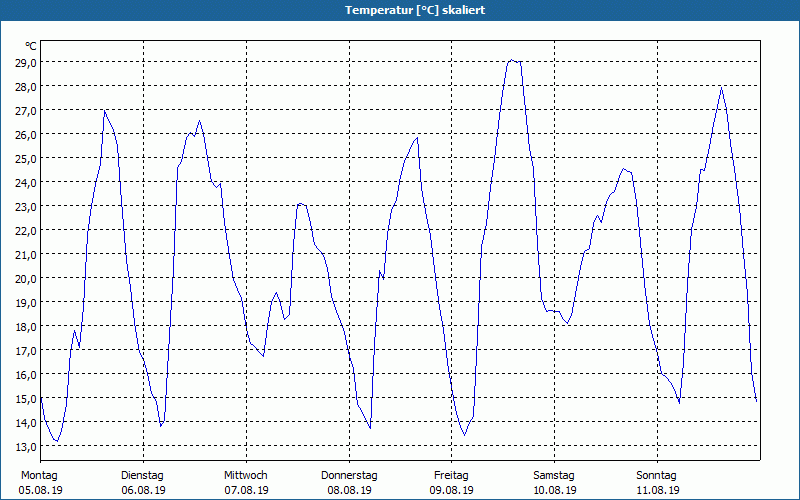The width and height of the screenshot is (800, 500).
Task: Select the 27,0 axis label
Action: click(x=26, y=110)
